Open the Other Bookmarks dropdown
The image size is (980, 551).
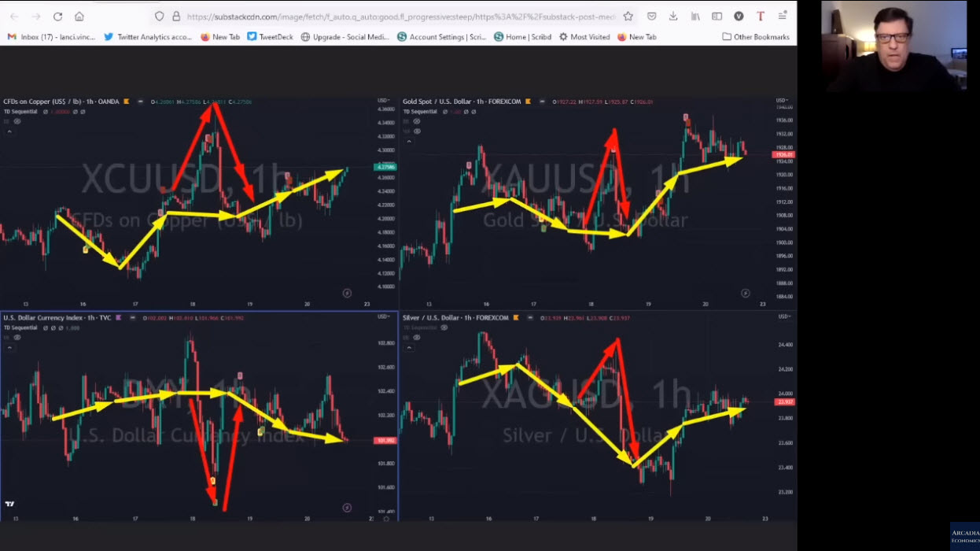coord(756,36)
